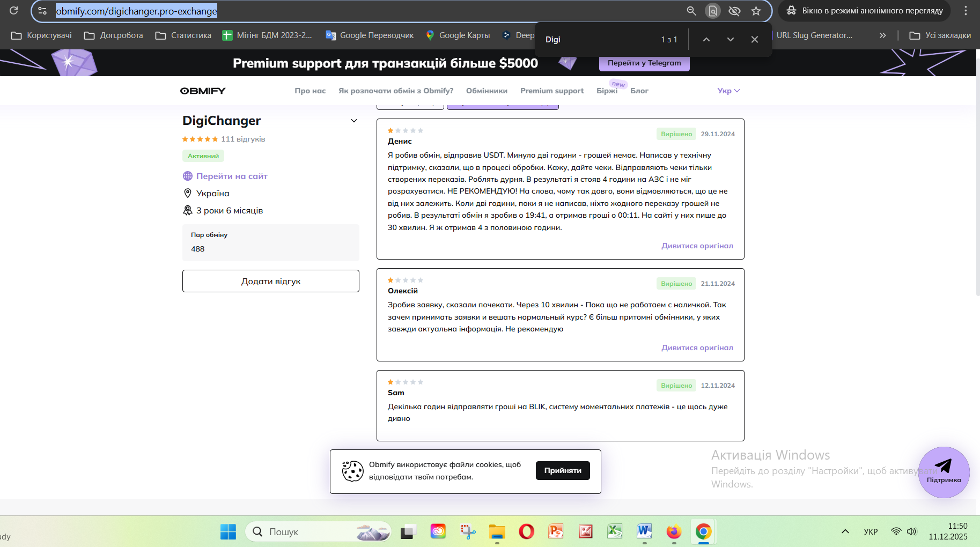Viewport: 980px width, 547px height.
Task: Open Task View on the taskbar
Action: point(408,532)
